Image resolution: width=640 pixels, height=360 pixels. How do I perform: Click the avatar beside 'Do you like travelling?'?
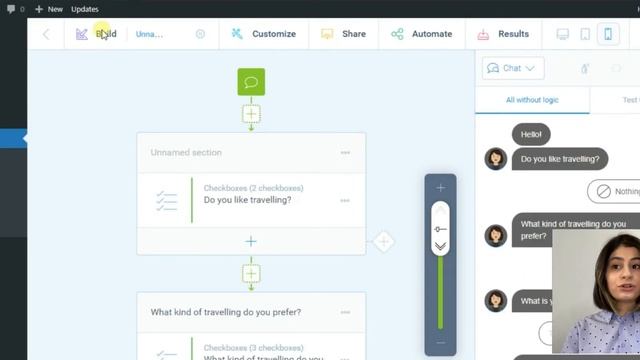tap(496, 159)
